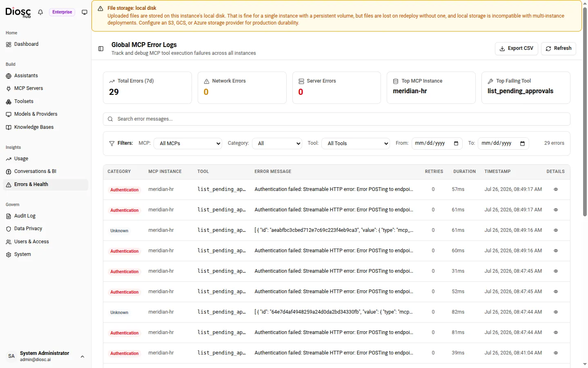Click the Audit Log document icon
Viewport: 588px width, 368px height.
(x=9, y=216)
